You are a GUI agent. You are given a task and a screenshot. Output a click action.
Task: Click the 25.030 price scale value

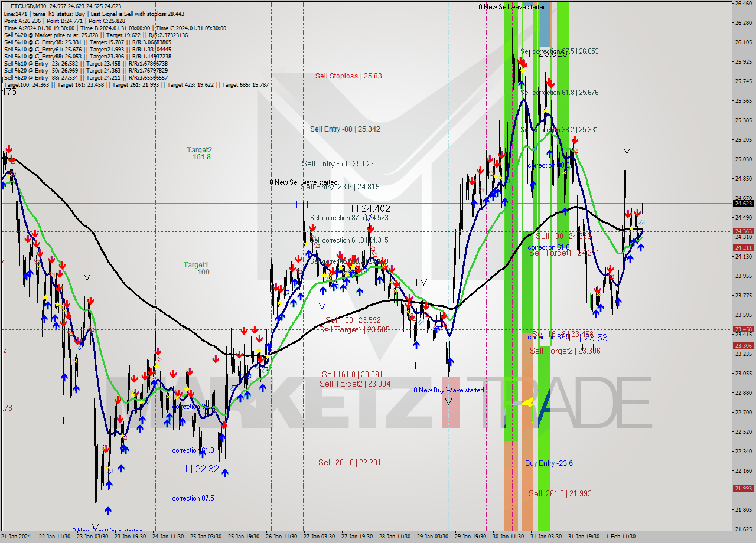[743, 159]
